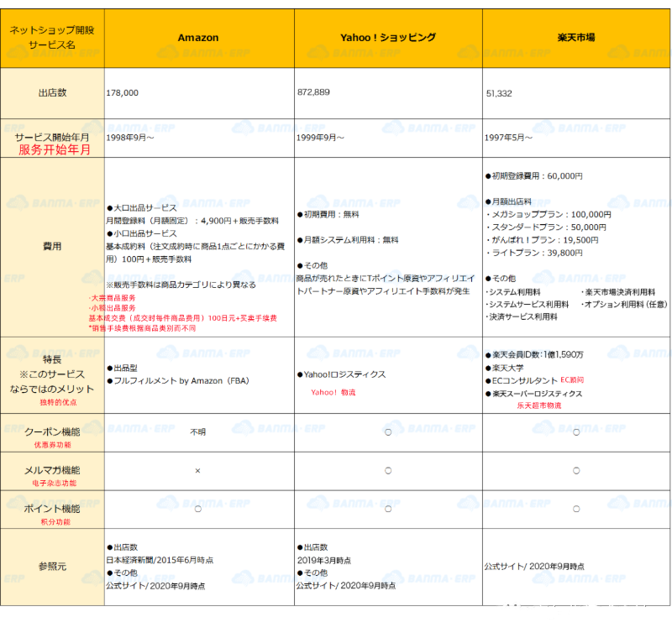Select the 出店数 row label

coord(52,92)
